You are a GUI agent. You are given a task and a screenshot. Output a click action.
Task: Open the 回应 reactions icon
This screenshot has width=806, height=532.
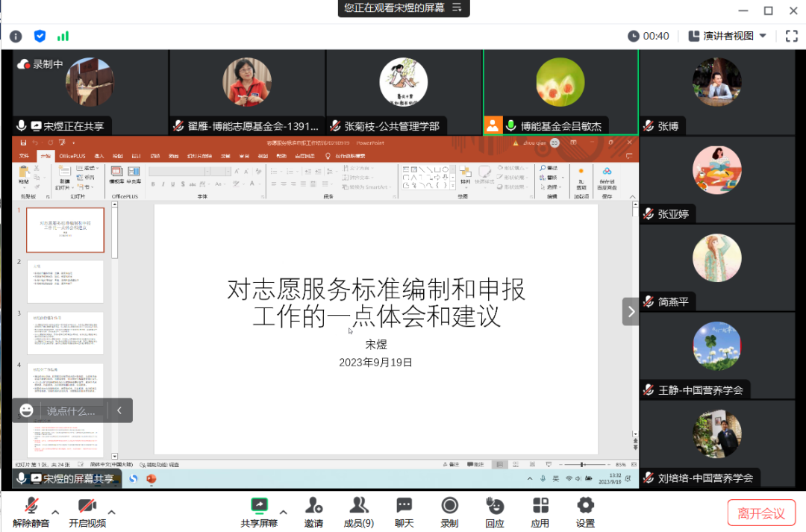click(494, 506)
